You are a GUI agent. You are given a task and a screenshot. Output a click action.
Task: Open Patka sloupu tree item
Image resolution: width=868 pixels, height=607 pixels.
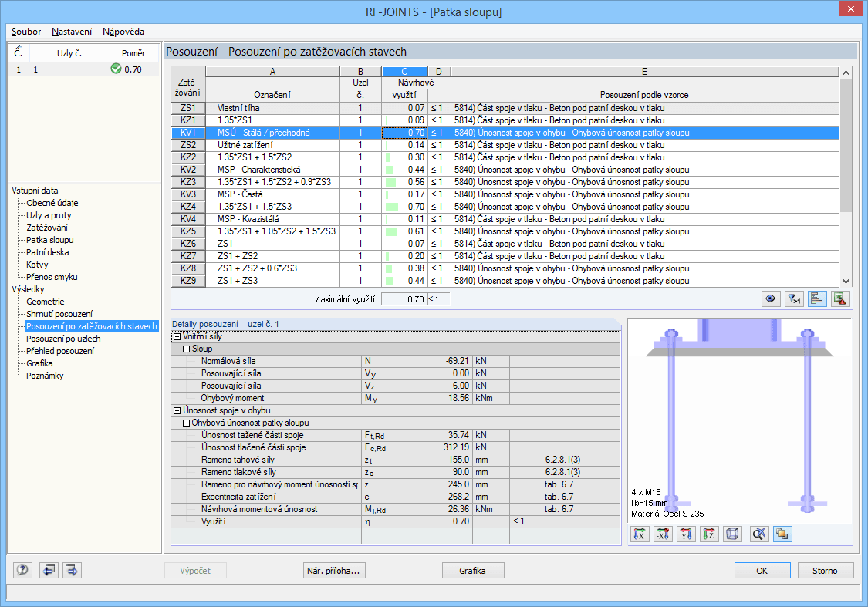(50, 240)
